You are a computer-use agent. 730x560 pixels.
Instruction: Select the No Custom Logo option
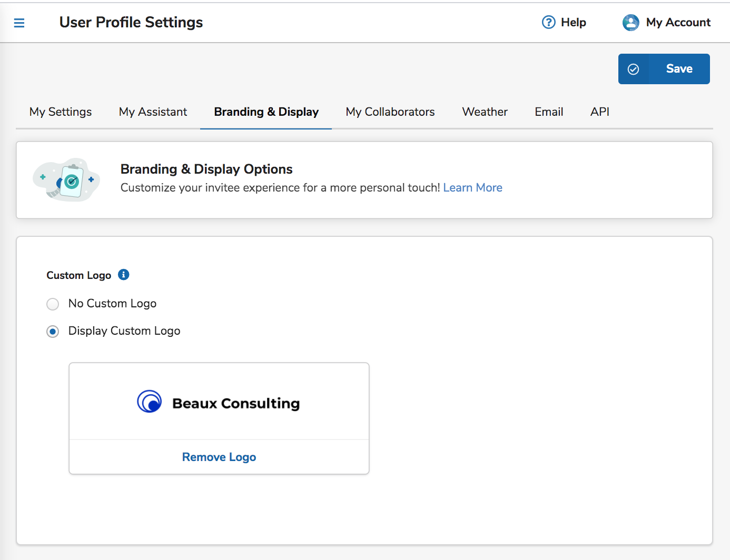tap(53, 304)
